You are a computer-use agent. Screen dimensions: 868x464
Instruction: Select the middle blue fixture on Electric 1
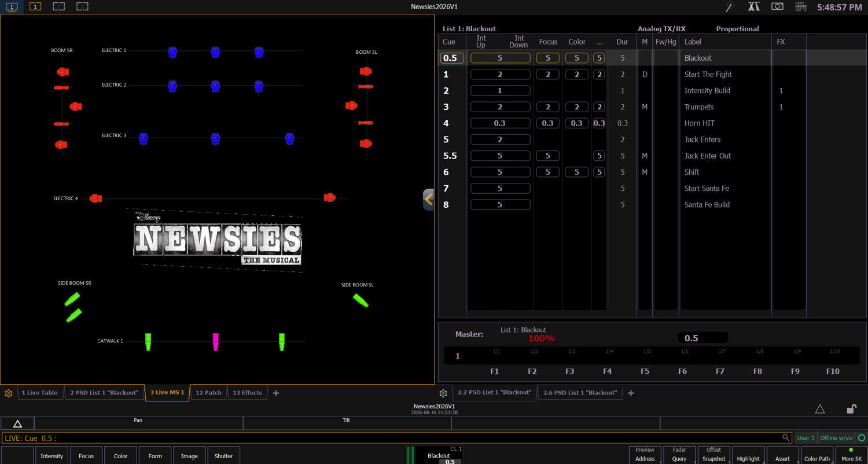[215, 52]
